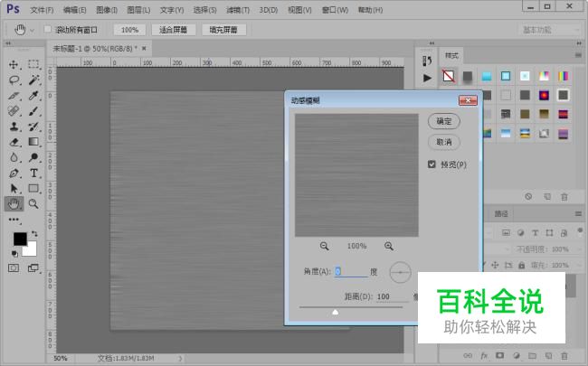Select the Clone Stamp tool
588x366 pixels.
pyautogui.click(x=14, y=127)
